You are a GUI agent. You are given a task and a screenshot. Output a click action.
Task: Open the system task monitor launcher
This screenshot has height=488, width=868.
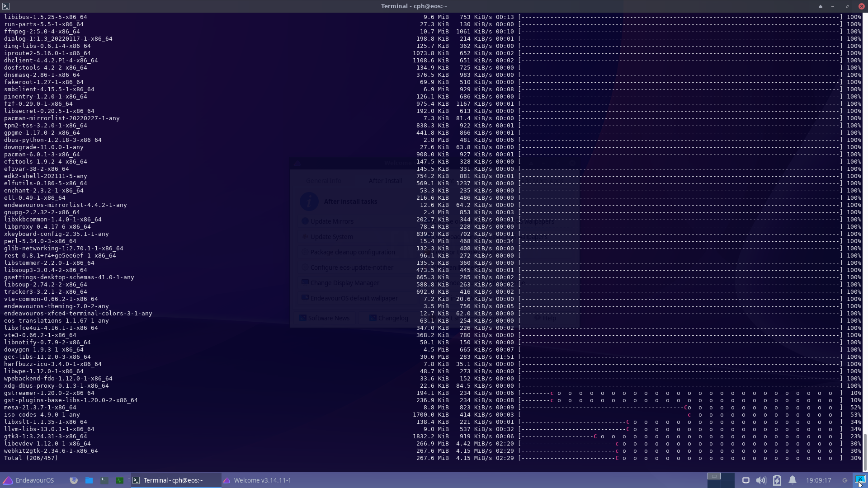click(120, 480)
